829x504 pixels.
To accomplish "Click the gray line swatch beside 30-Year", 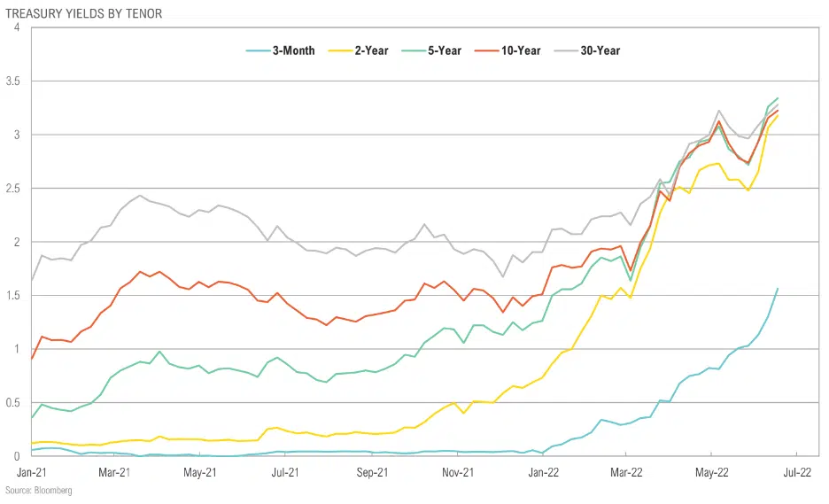I will click(x=563, y=50).
